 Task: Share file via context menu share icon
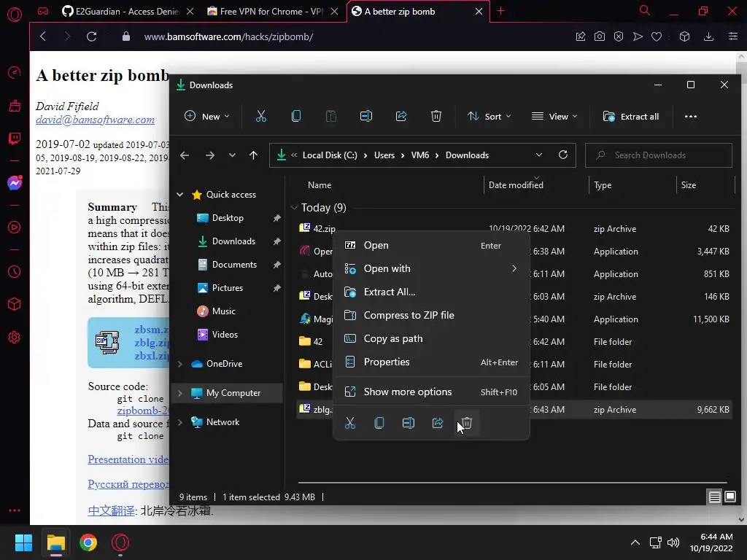click(x=438, y=423)
